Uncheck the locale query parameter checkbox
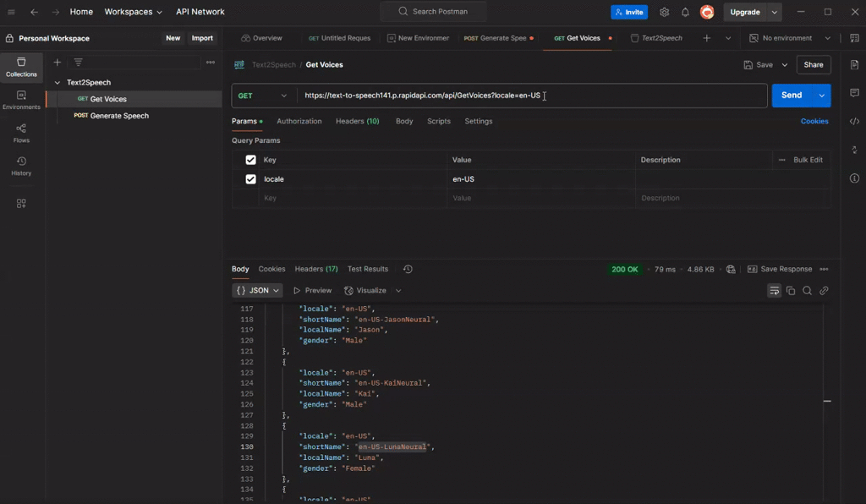This screenshot has height=504, width=866. tap(250, 179)
